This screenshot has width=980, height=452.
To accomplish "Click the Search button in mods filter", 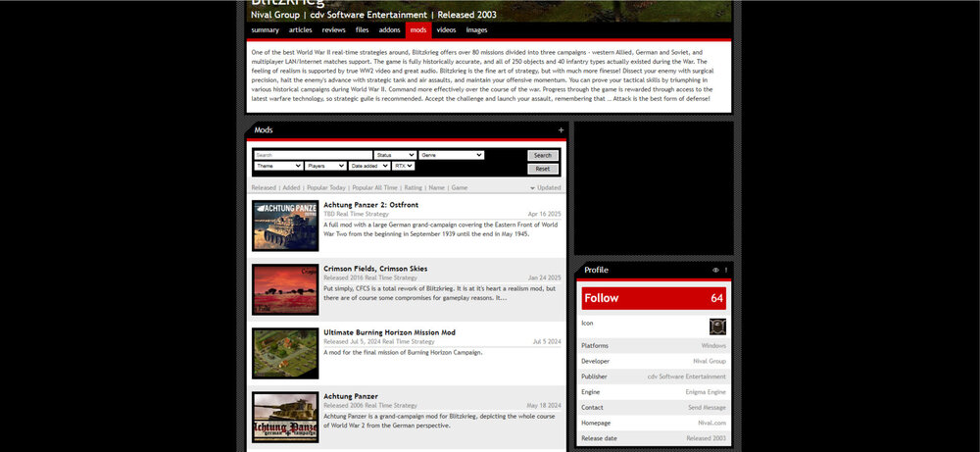I will 543,156.
